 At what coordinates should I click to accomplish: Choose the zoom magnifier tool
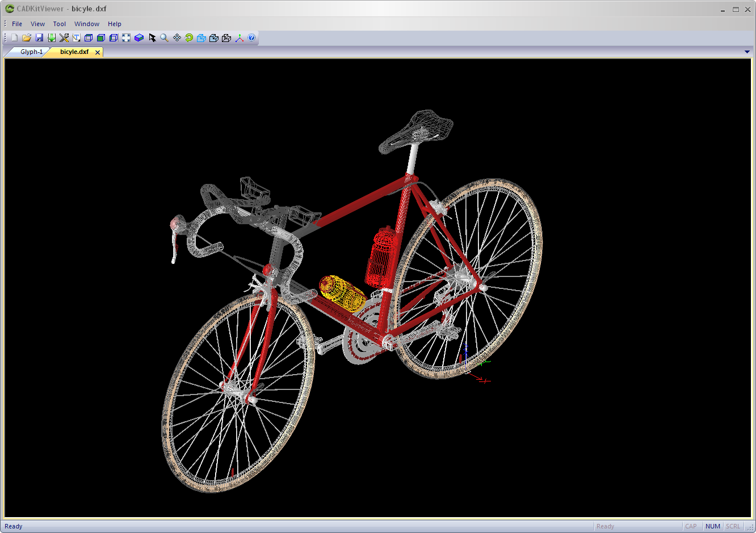click(164, 37)
